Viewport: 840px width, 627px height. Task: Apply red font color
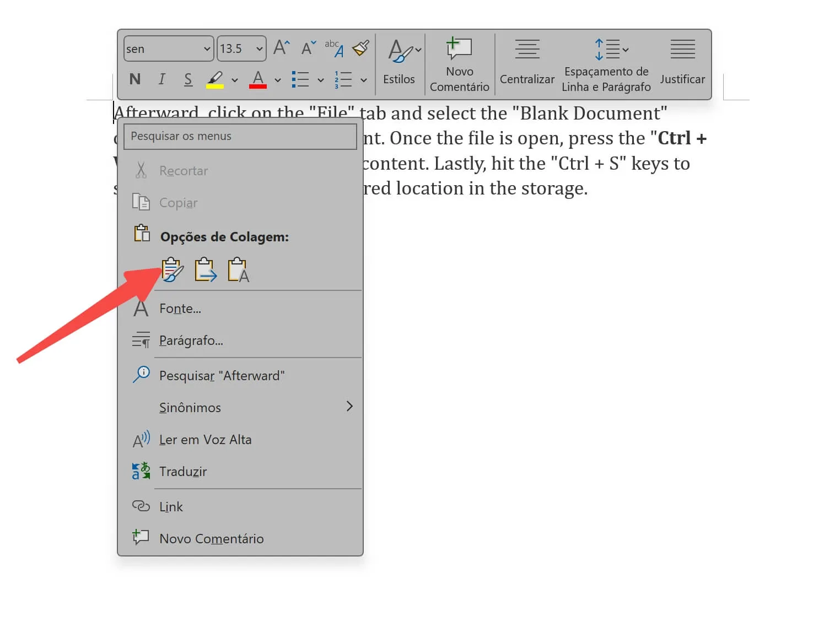click(x=258, y=79)
